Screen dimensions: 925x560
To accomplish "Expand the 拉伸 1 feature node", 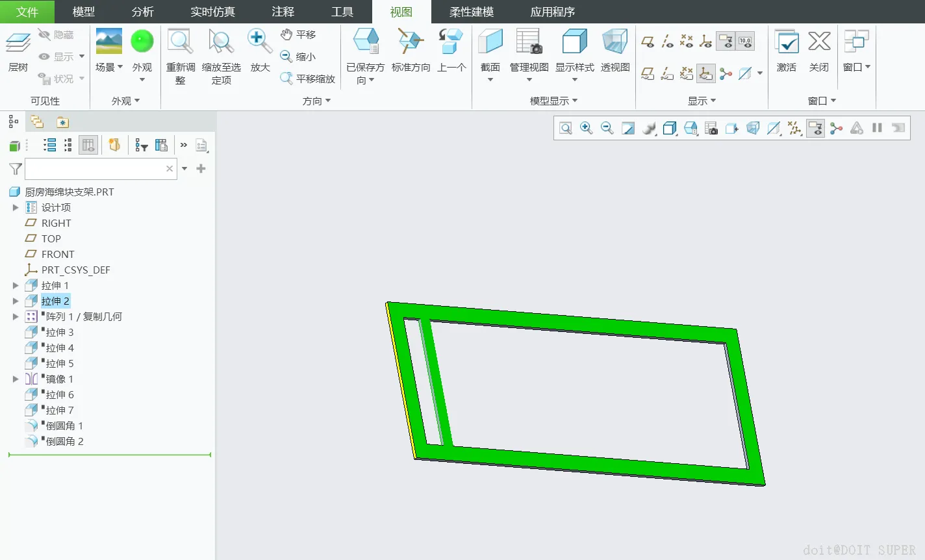I will point(16,285).
